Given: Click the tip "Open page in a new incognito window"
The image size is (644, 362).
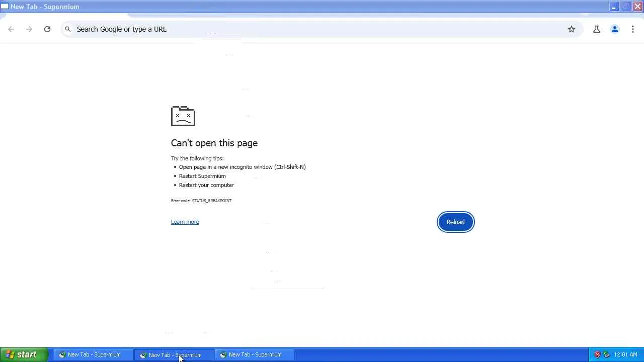Looking at the screenshot, I should [226, 167].
